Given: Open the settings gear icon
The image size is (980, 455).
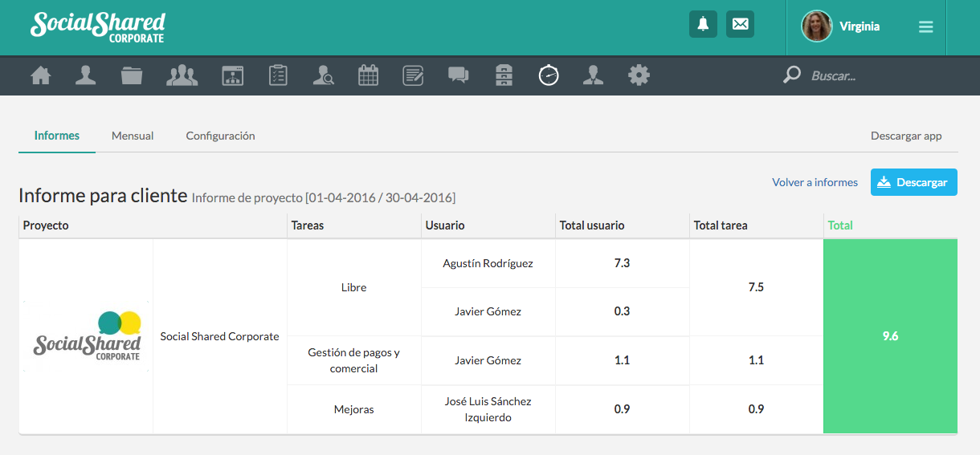Looking at the screenshot, I should [639, 75].
